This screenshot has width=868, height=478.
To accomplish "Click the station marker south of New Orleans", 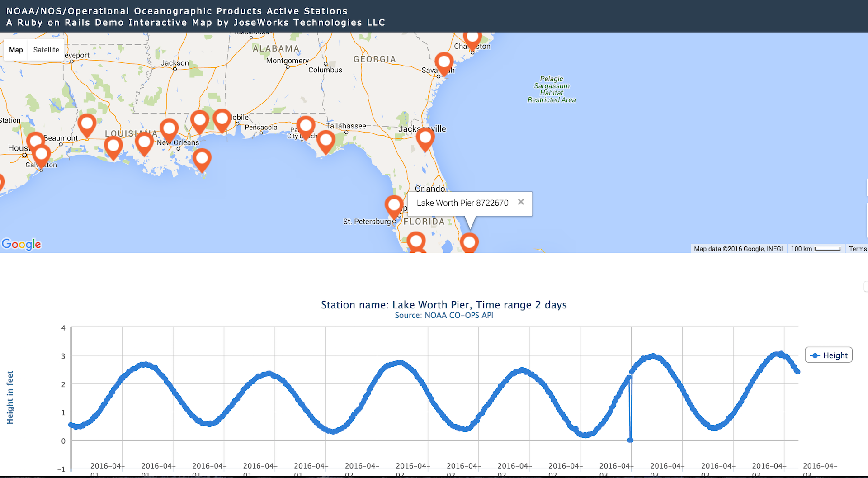I will coord(202,160).
